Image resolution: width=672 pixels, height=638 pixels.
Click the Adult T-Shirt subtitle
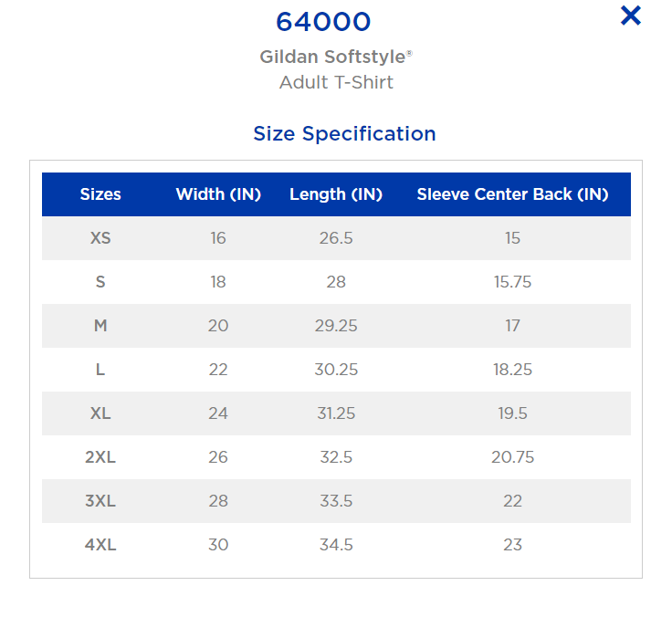[x=336, y=82]
